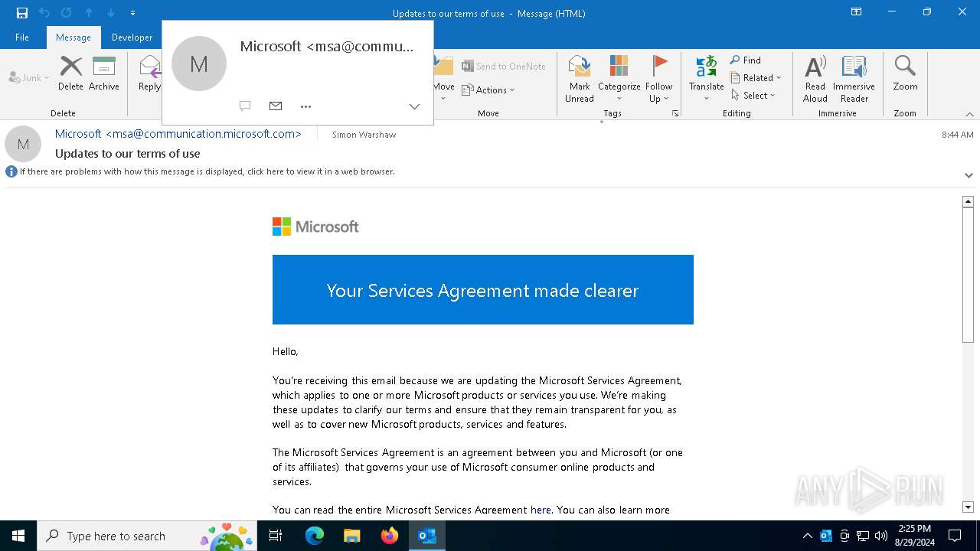980x551 pixels.
Task: Show hidden system tray icons
Action: (x=807, y=536)
